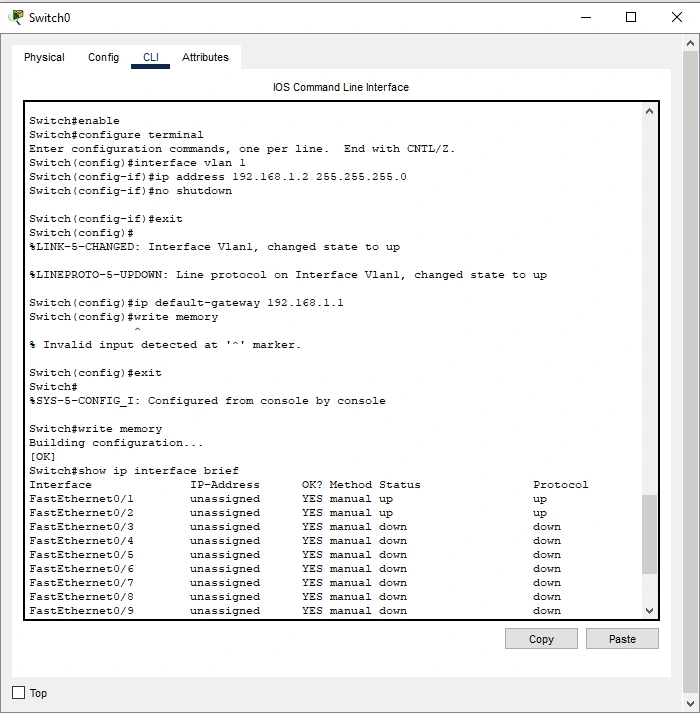Select the CLI tab
Screen dimensions: 700x713
pyautogui.click(x=151, y=57)
